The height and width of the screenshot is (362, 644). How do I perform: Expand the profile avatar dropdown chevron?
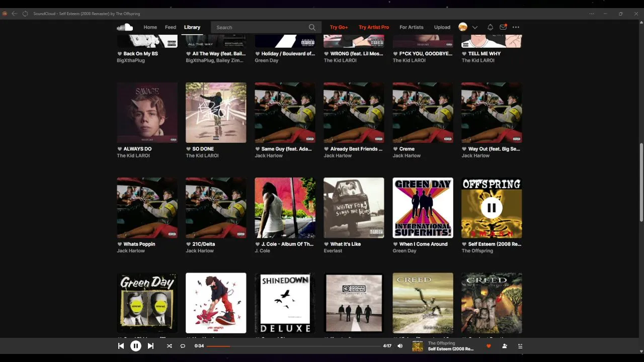click(x=474, y=28)
